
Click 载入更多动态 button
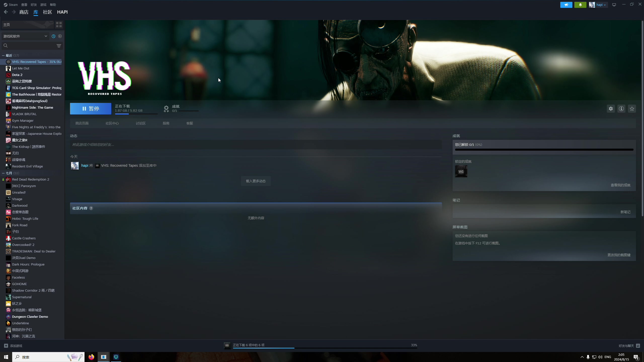click(x=256, y=181)
